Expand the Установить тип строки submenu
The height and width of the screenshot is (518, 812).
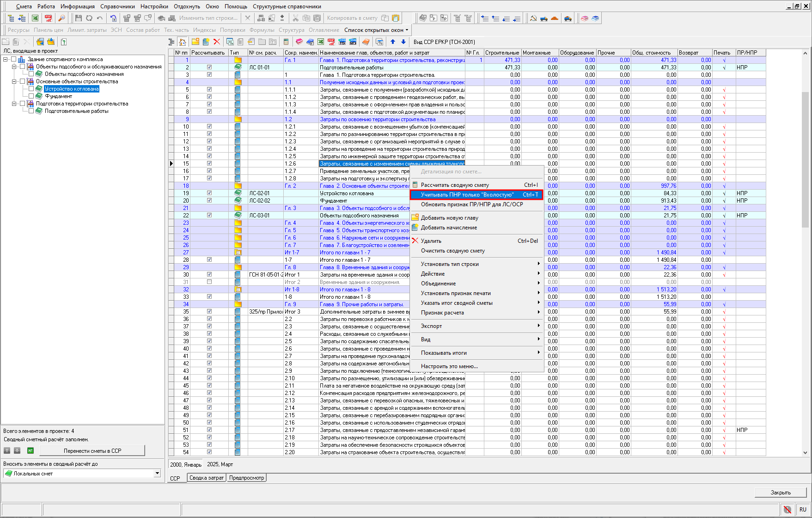(477, 264)
